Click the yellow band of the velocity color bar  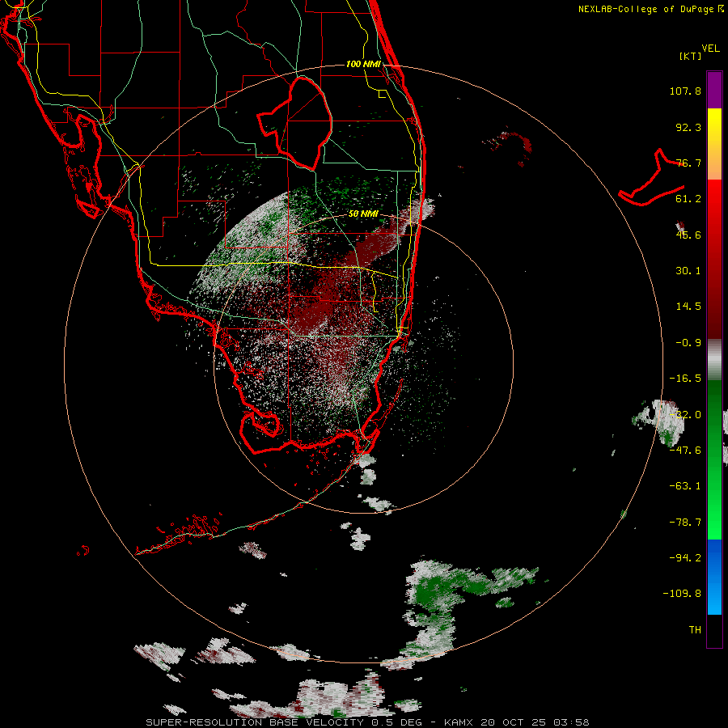[714, 126]
